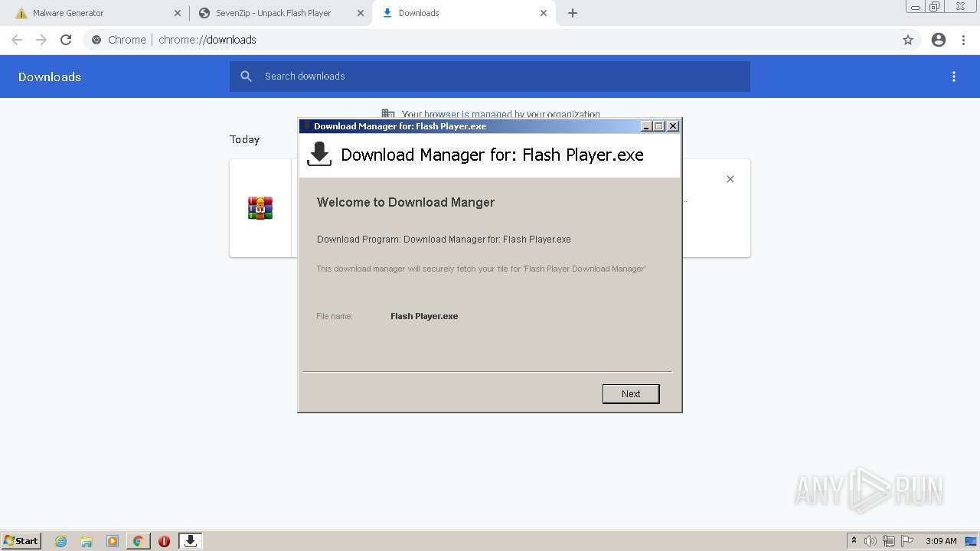980x551 pixels.
Task: Launch Internet Explorer from the taskbar
Action: [61, 541]
